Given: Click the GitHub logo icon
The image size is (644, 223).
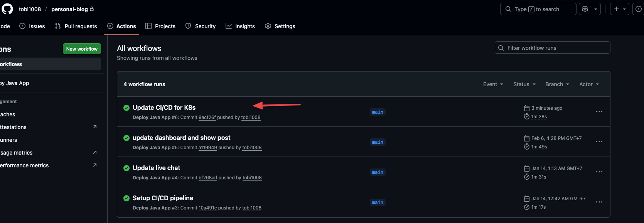Looking at the screenshot, I should coord(7,9).
